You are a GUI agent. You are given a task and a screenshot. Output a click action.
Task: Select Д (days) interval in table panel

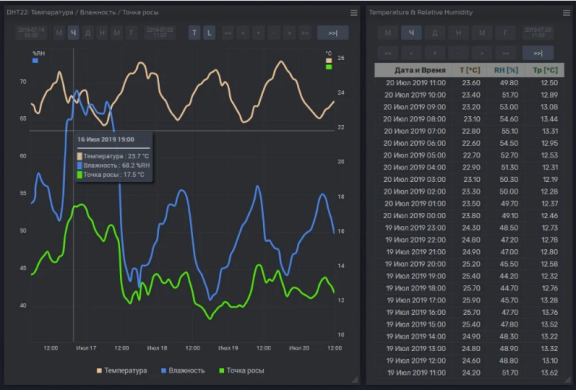pos(435,33)
